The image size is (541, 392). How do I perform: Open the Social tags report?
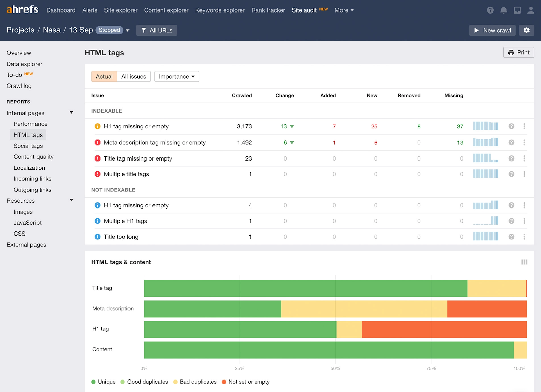pyautogui.click(x=28, y=146)
